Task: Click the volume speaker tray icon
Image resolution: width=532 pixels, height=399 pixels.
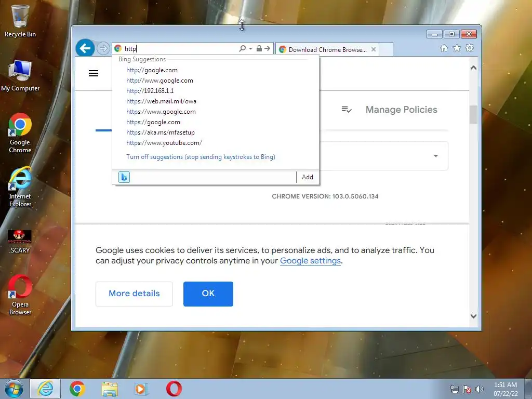Action: point(479,389)
